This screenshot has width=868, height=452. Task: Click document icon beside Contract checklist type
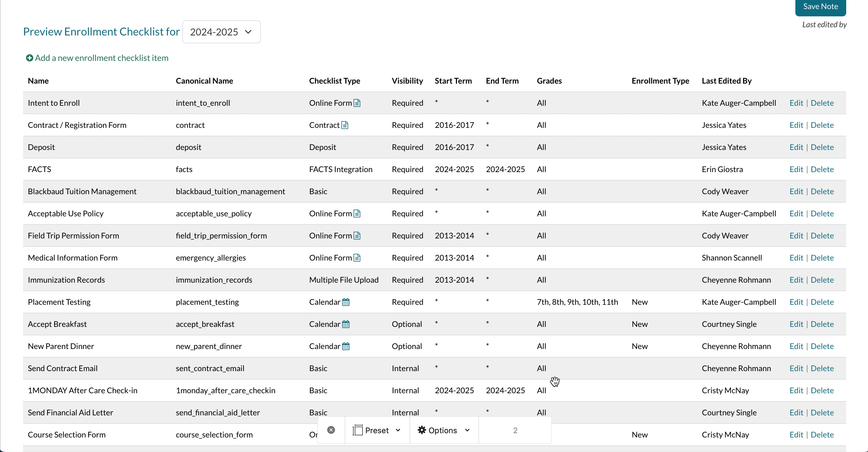coord(344,125)
